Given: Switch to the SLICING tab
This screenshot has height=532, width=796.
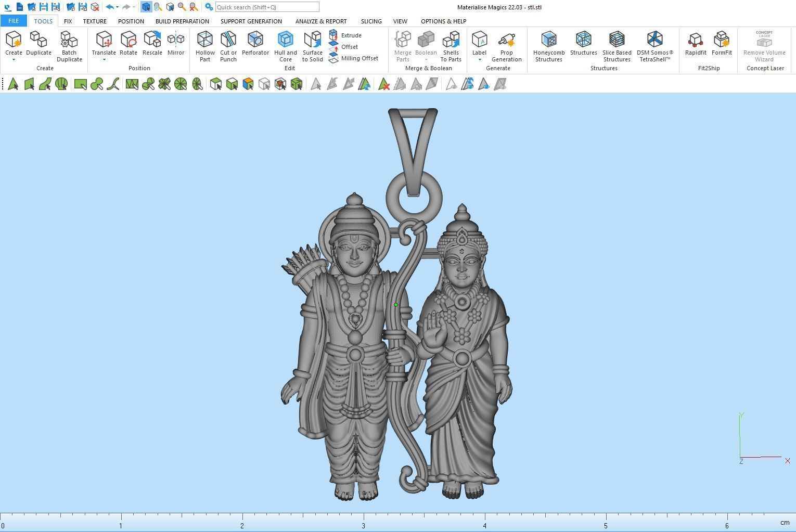Looking at the screenshot, I should click(x=371, y=21).
